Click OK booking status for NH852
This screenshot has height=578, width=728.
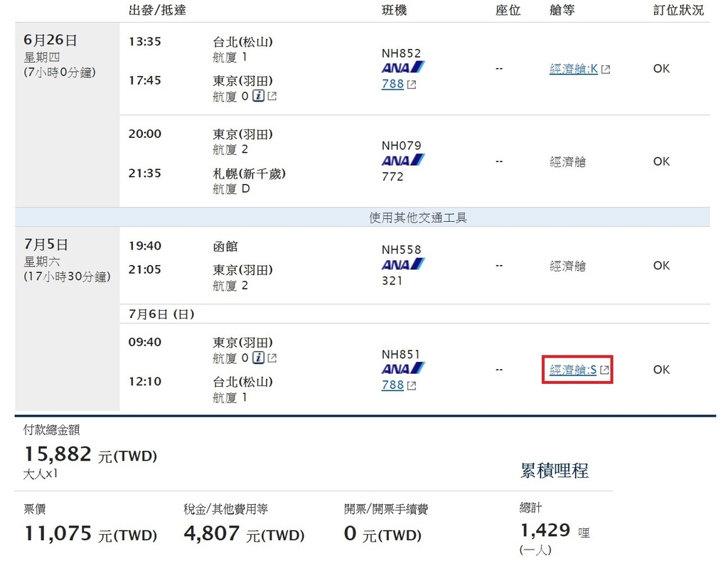point(662,69)
